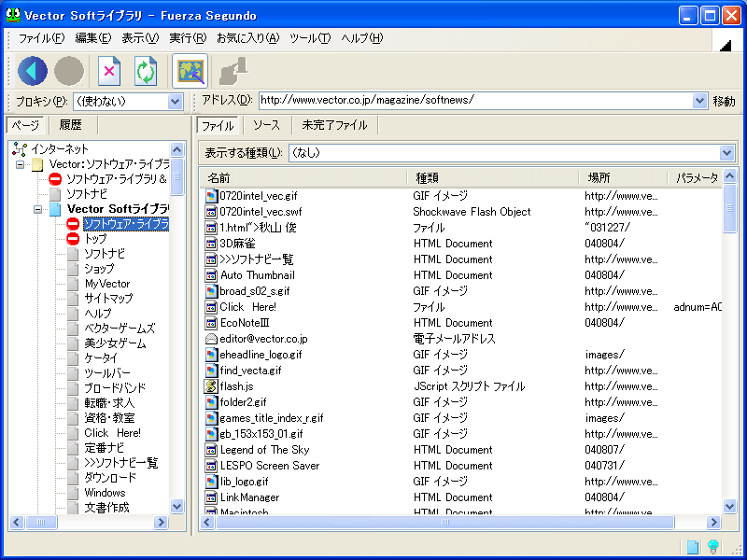Sort by the 名前 column header
The image size is (747, 560).
[x=303, y=178]
